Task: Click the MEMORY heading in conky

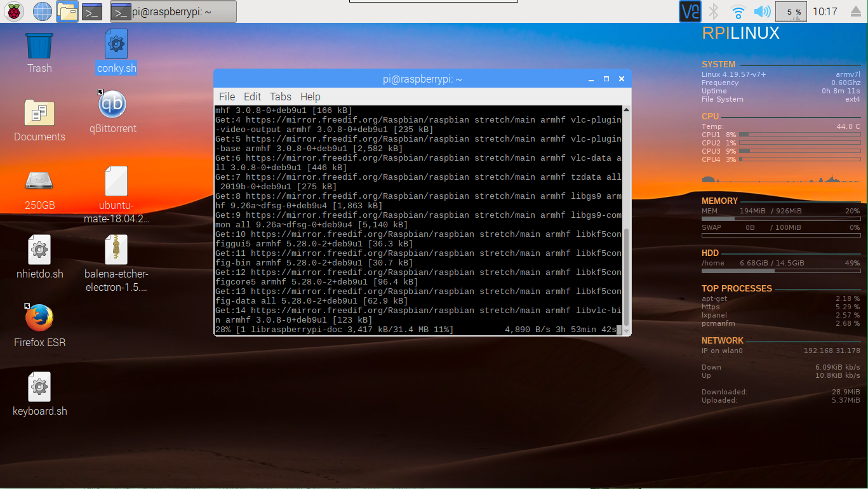Action: pyautogui.click(x=720, y=201)
